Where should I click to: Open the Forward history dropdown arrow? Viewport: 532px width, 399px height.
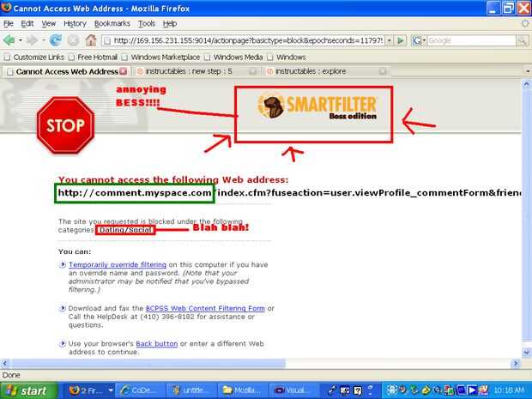(43, 40)
